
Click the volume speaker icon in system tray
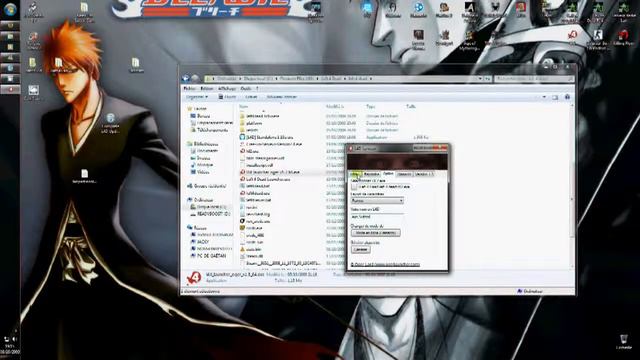pos(15,339)
